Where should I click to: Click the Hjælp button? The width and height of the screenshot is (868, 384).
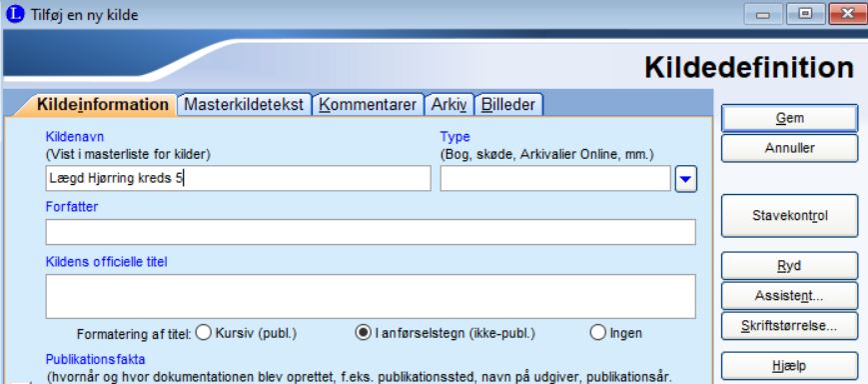(789, 366)
